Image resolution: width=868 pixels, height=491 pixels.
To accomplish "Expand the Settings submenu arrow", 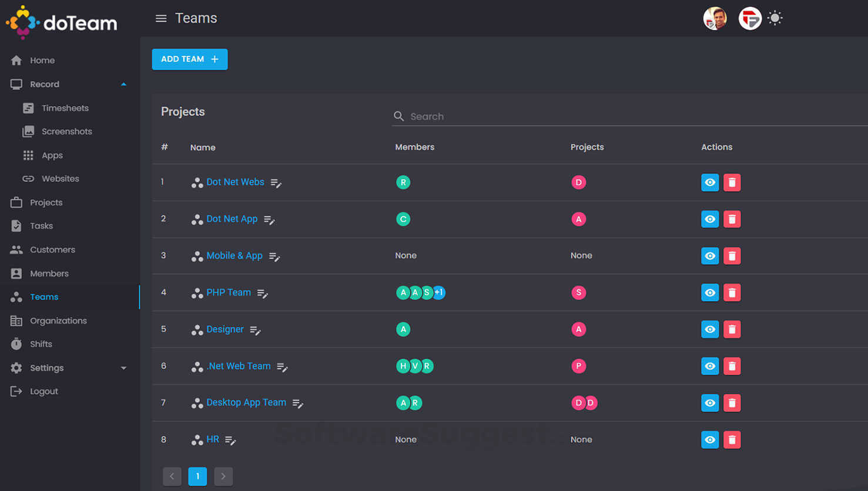I will click(123, 368).
